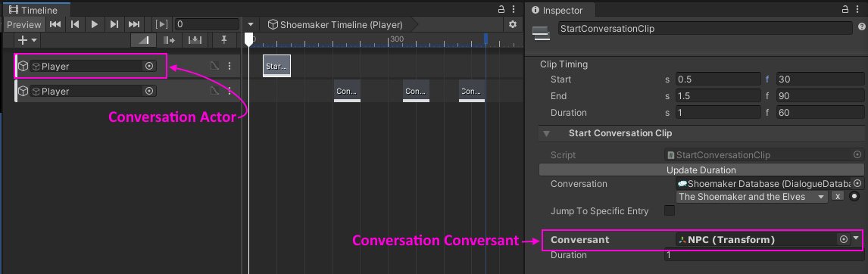Open object picker for Conversant field
The image size is (868, 274).
tap(844, 240)
